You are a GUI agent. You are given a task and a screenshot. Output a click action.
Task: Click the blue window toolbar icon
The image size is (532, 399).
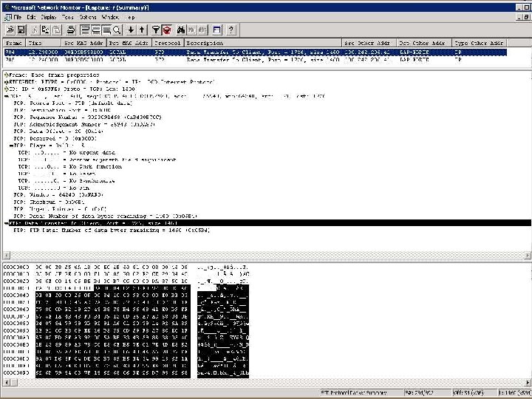(216, 30)
